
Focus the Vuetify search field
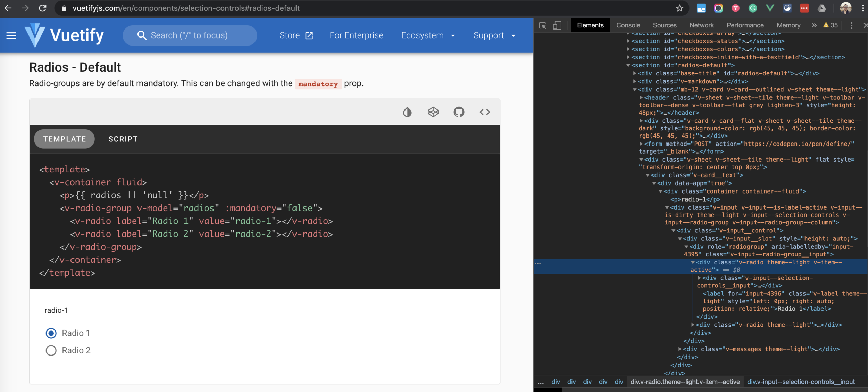tap(190, 35)
